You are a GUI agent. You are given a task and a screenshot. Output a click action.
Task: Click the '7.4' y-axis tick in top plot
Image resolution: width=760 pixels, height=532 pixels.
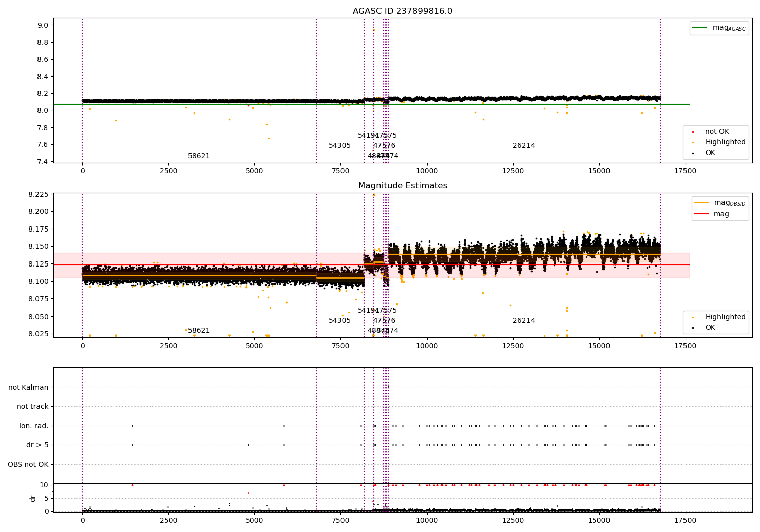coord(43,162)
